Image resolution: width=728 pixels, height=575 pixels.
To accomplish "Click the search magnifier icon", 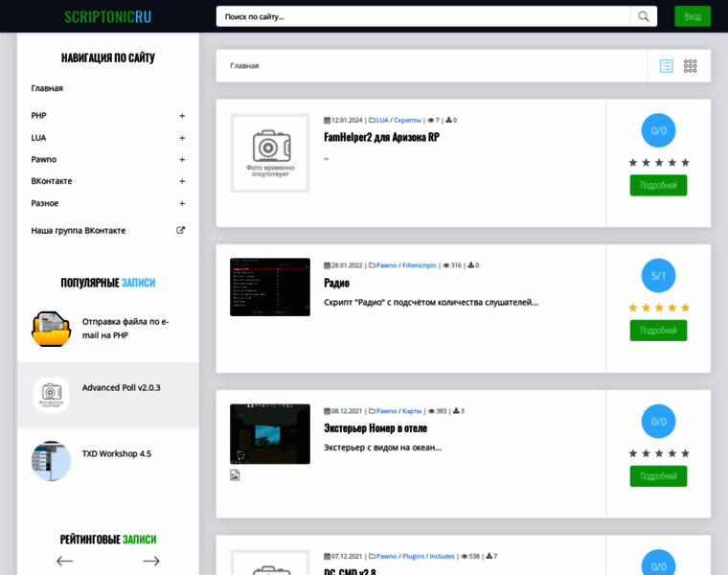I will click(x=643, y=16).
